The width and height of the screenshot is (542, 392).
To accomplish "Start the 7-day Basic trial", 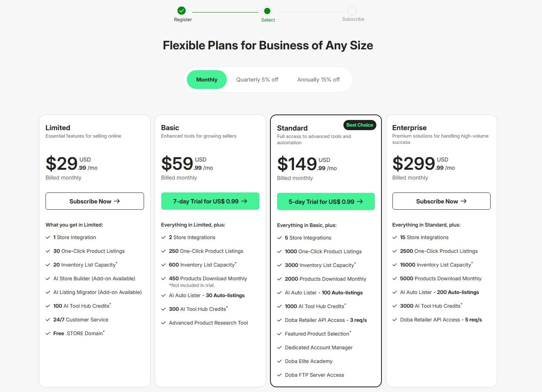I will point(210,201).
